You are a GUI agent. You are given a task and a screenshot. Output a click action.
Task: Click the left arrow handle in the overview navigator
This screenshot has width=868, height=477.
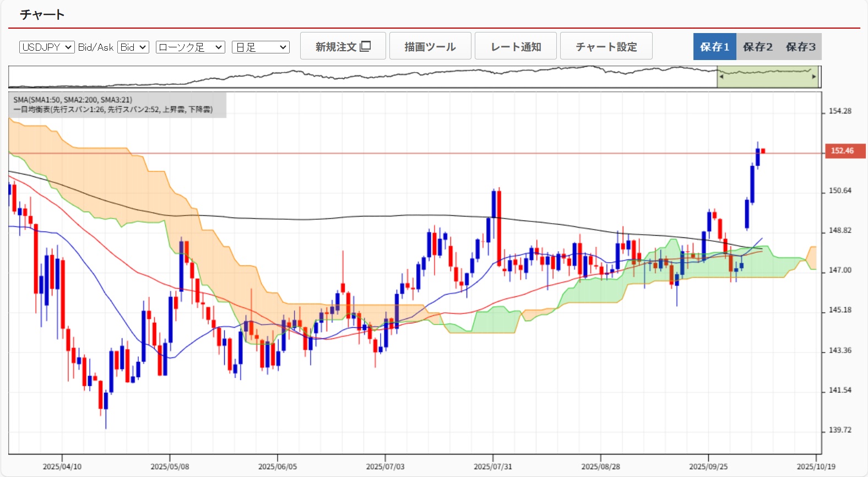pyautogui.click(x=721, y=77)
